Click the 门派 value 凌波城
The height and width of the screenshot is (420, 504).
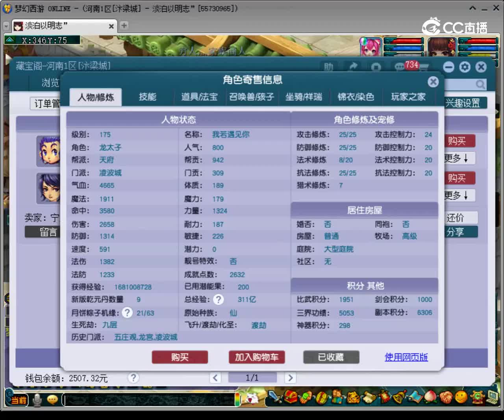pos(111,173)
